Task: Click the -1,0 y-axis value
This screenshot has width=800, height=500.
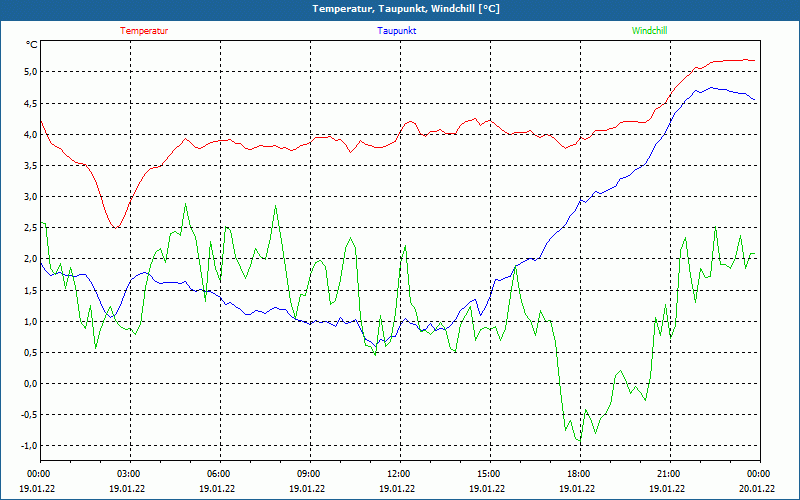Action: click(30, 446)
